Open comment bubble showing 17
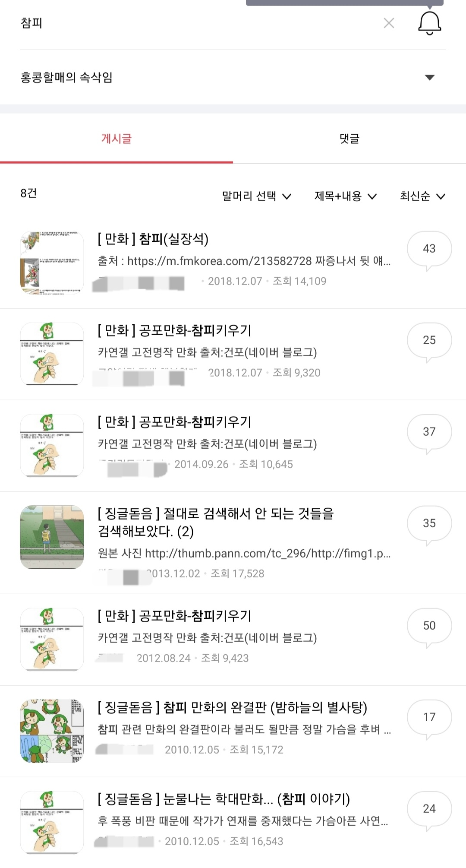 click(429, 718)
